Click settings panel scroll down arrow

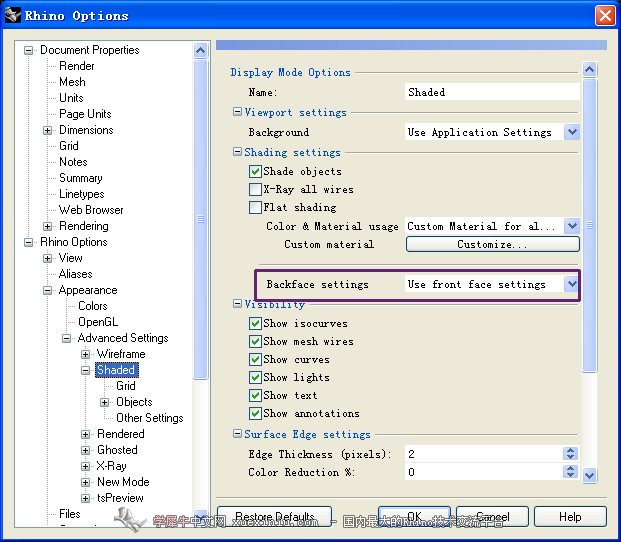(x=589, y=475)
